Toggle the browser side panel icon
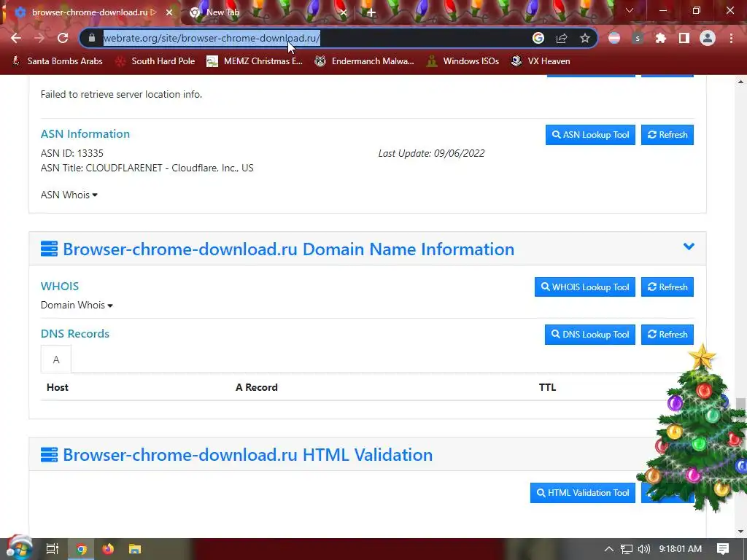The width and height of the screenshot is (747, 560). coord(684,38)
